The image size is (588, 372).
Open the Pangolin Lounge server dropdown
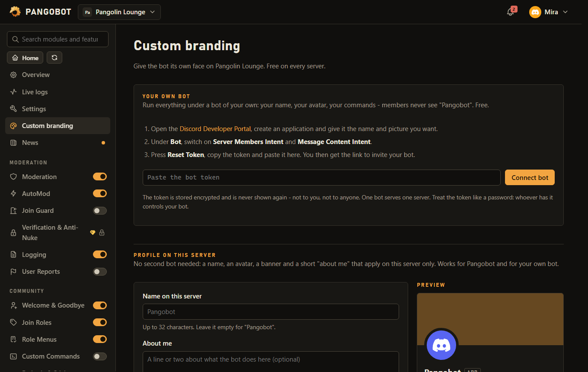pos(119,12)
